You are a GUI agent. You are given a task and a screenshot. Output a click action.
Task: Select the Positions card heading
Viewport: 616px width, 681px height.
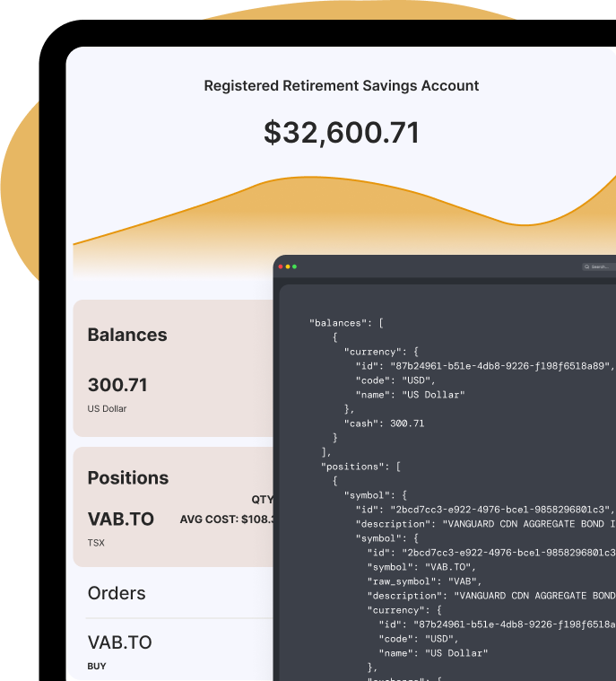tap(128, 477)
